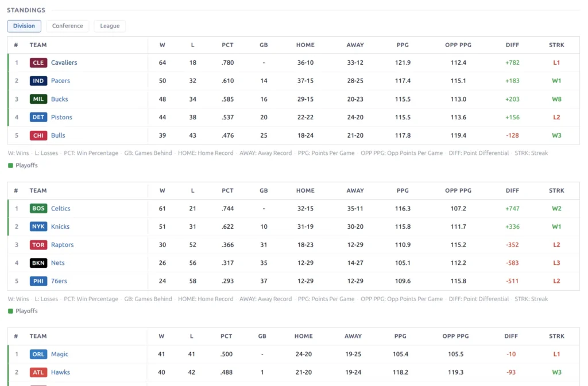Screen dimensions: 588x386
Task: Click the PHI team badge
Action: 38,281
